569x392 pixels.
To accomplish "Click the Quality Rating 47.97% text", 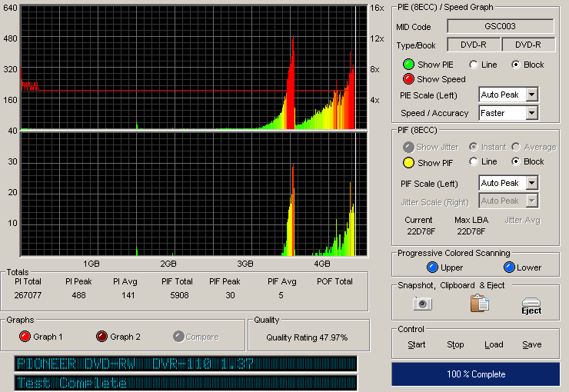I will coord(307,337).
